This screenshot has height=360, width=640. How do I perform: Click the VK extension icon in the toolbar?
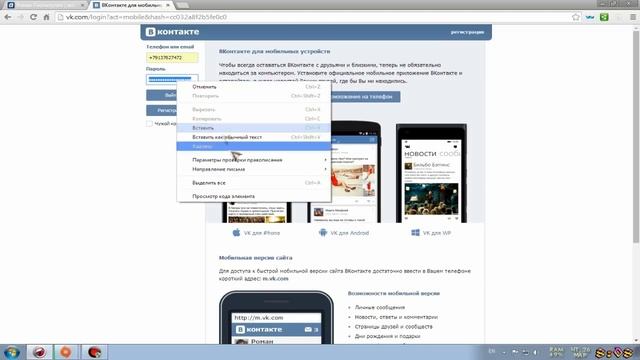pyautogui.click(x=590, y=17)
